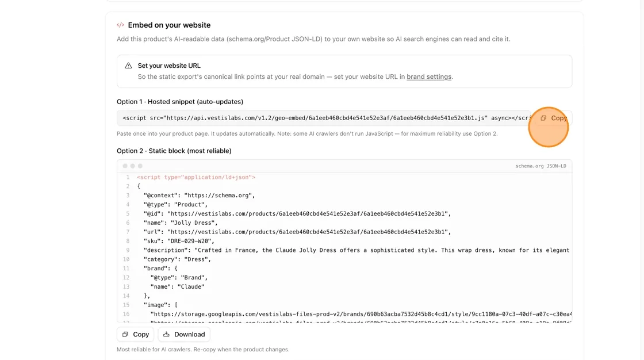Image resolution: width=644 pixels, height=360 pixels.
Task: Click the storage.googleapis.com URL on line 16
Action: point(361,314)
